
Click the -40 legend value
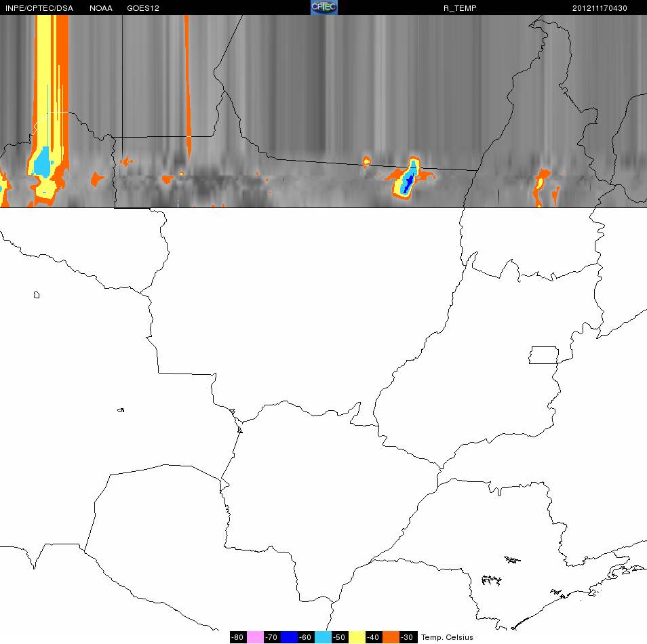[x=372, y=637]
